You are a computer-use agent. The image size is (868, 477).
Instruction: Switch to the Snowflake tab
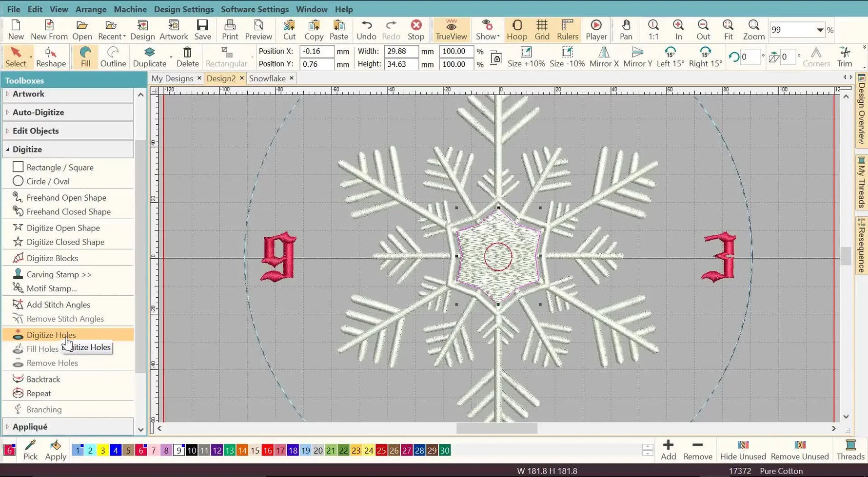tap(267, 78)
